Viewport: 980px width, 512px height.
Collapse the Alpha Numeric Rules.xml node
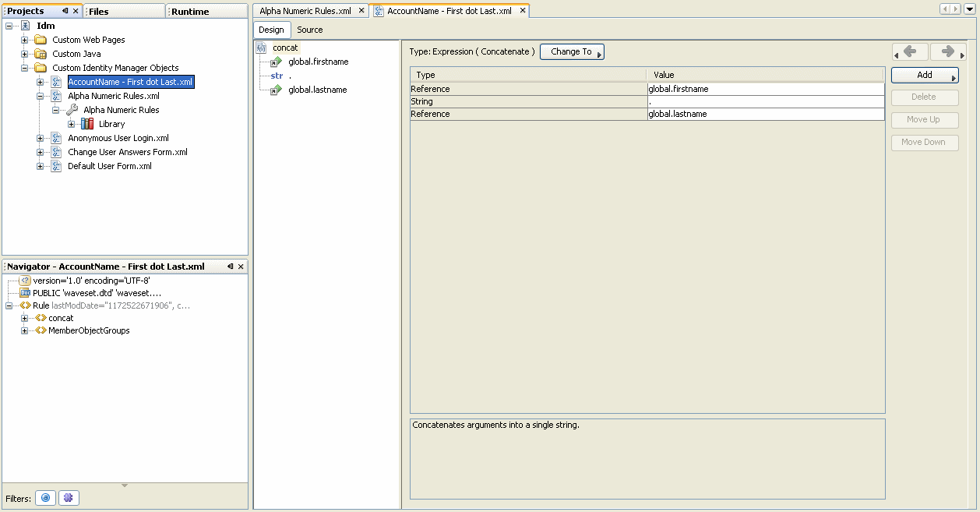(41, 96)
